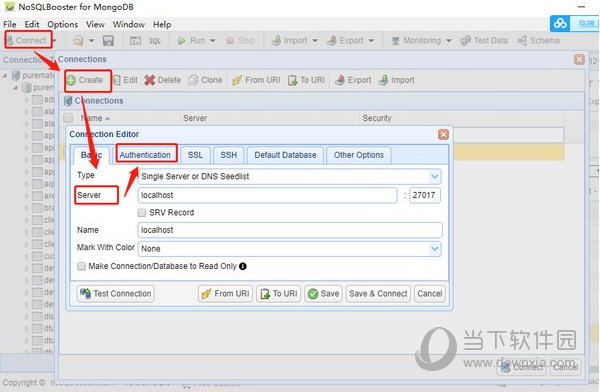Click the open file folder icon
The height and width of the screenshot is (392, 600).
tap(78, 40)
